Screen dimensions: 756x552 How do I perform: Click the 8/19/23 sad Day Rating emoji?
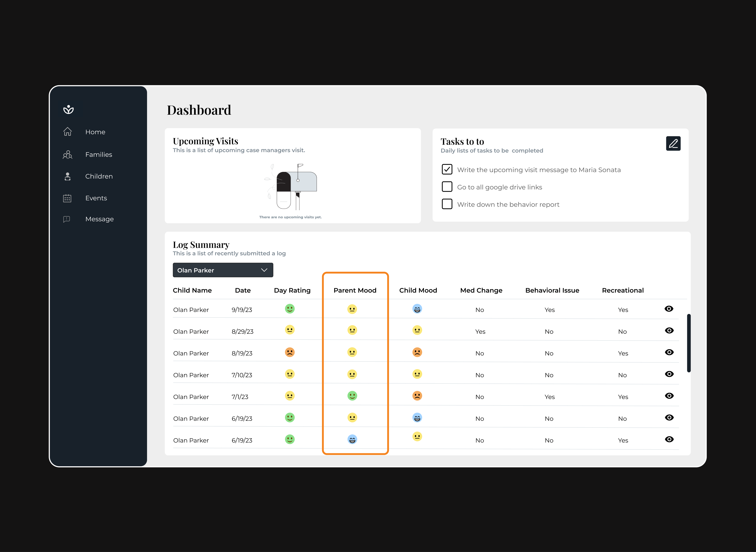click(x=290, y=352)
